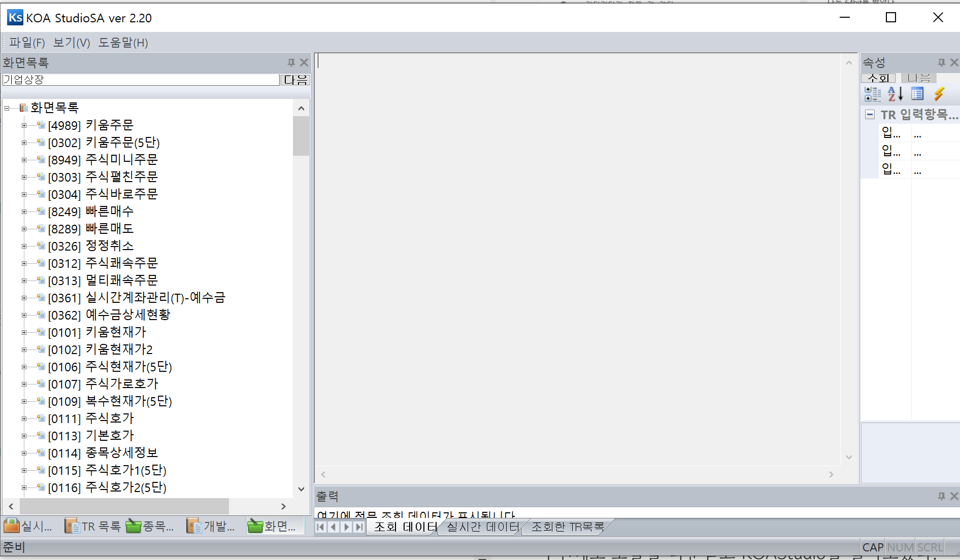Expand the [0302] 키움주문(5단) node
The height and width of the screenshot is (560, 960).
[x=24, y=143]
